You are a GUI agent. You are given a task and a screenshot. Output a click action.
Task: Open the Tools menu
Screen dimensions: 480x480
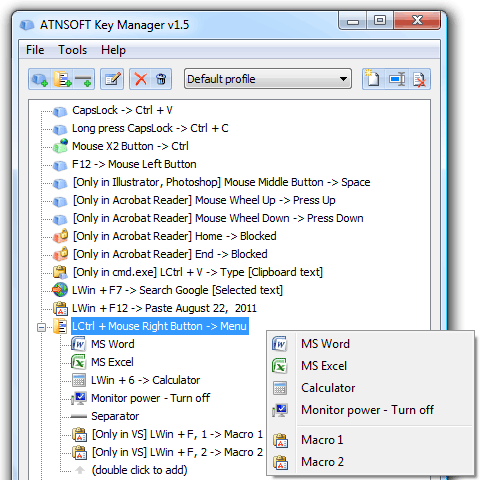[x=72, y=50]
